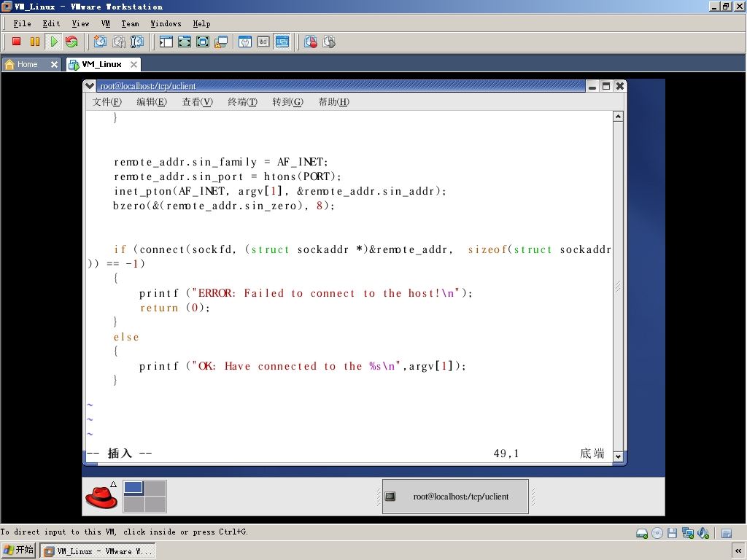The image size is (747, 560).
Task: Click the 'return (0);' code line
Action: coord(174,308)
